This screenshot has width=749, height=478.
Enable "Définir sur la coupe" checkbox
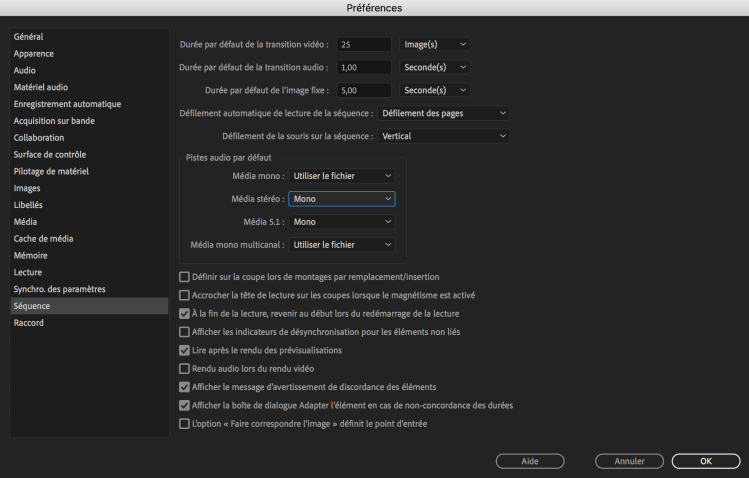183,277
